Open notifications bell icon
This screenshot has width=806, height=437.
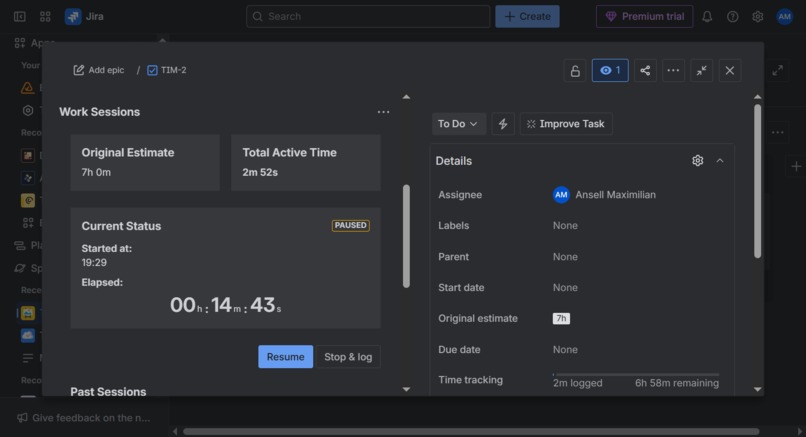[x=707, y=16]
